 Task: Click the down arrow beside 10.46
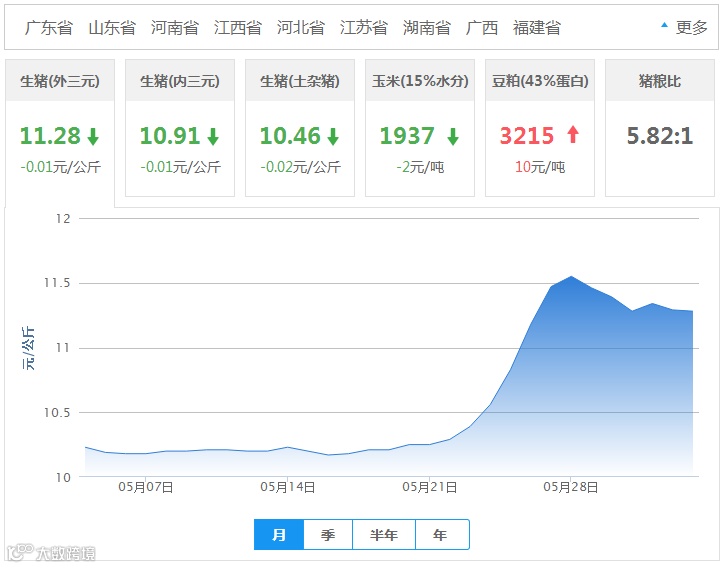tap(333, 137)
